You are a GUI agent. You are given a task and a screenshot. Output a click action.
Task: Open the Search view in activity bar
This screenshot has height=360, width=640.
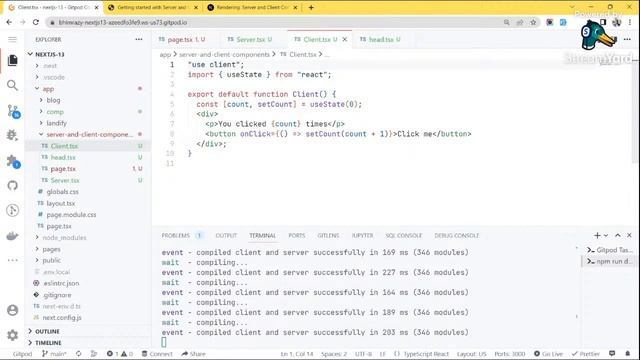click(x=13, y=85)
